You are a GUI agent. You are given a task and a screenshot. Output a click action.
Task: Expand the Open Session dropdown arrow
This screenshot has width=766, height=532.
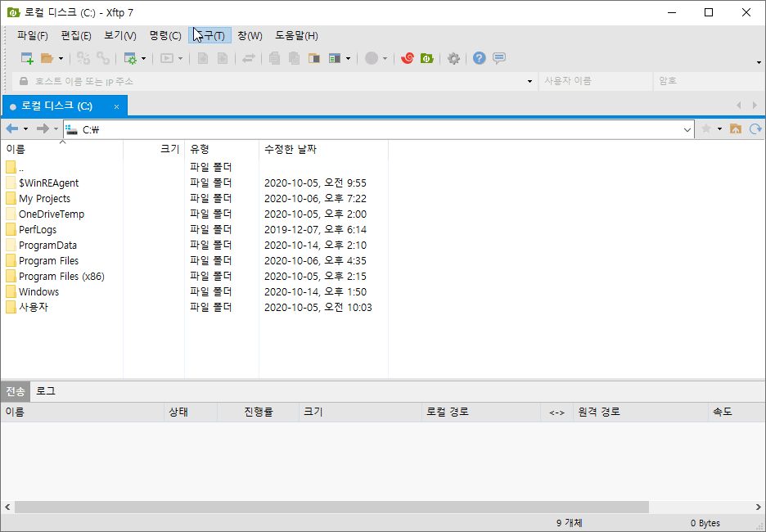(x=61, y=59)
